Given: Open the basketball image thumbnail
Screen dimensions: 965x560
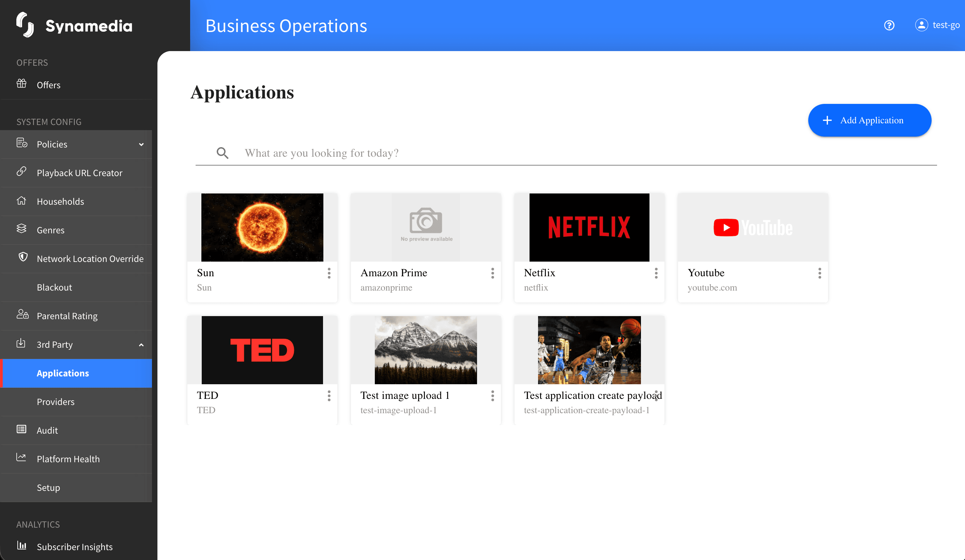Looking at the screenshot, I should pos(589,350).
